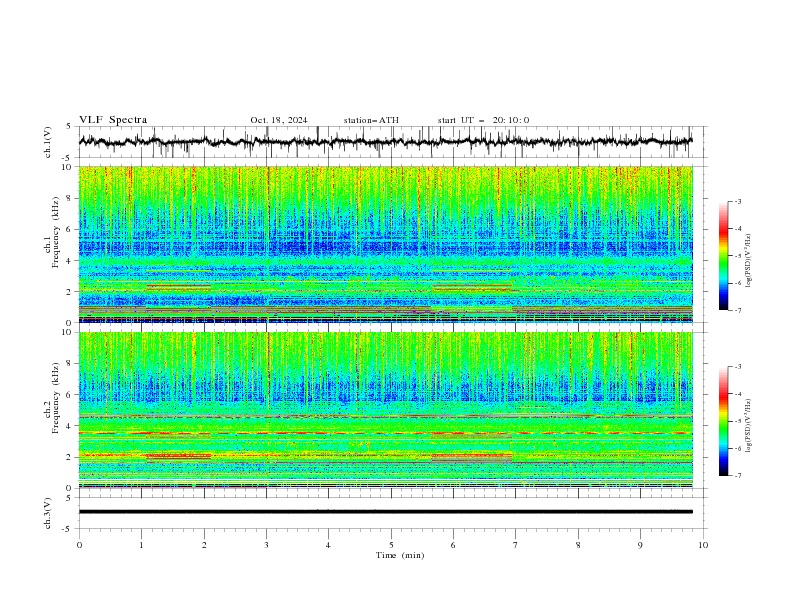Click time axis tick label '3'
The image size is (792, 612).
point(266,545)
